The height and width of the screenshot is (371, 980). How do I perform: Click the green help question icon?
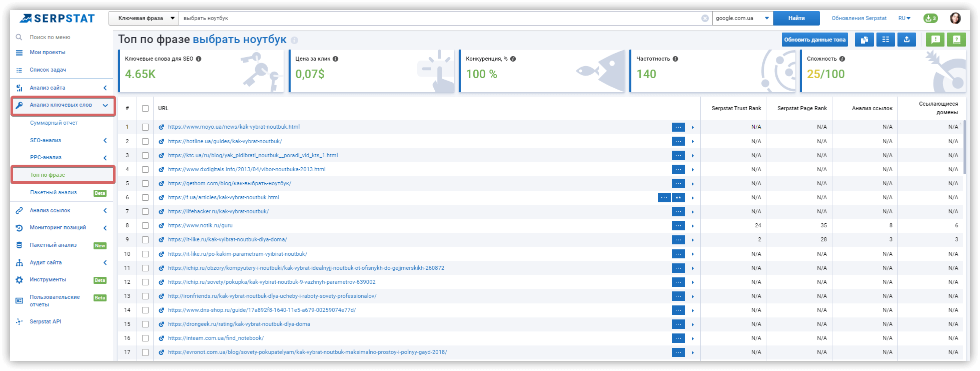(956, 40)
